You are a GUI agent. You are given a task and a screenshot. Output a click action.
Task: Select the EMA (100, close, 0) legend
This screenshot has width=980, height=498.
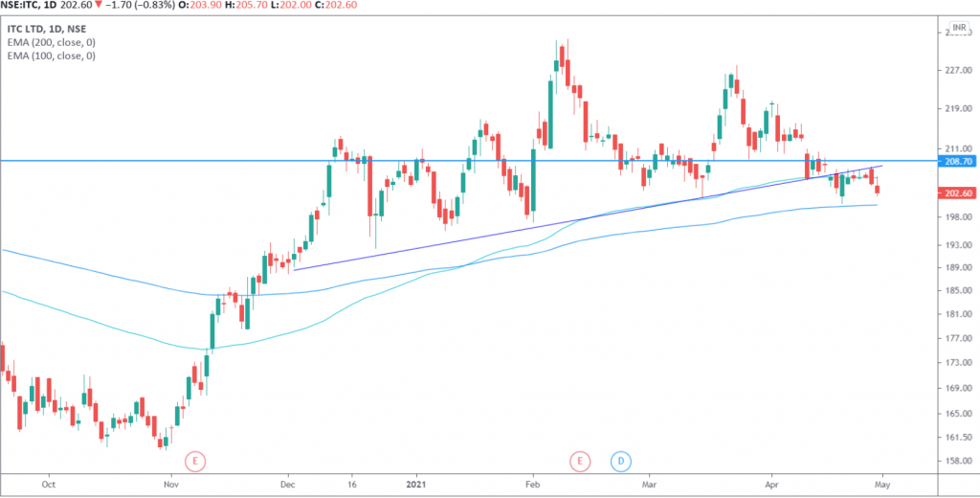click(51, 57)
